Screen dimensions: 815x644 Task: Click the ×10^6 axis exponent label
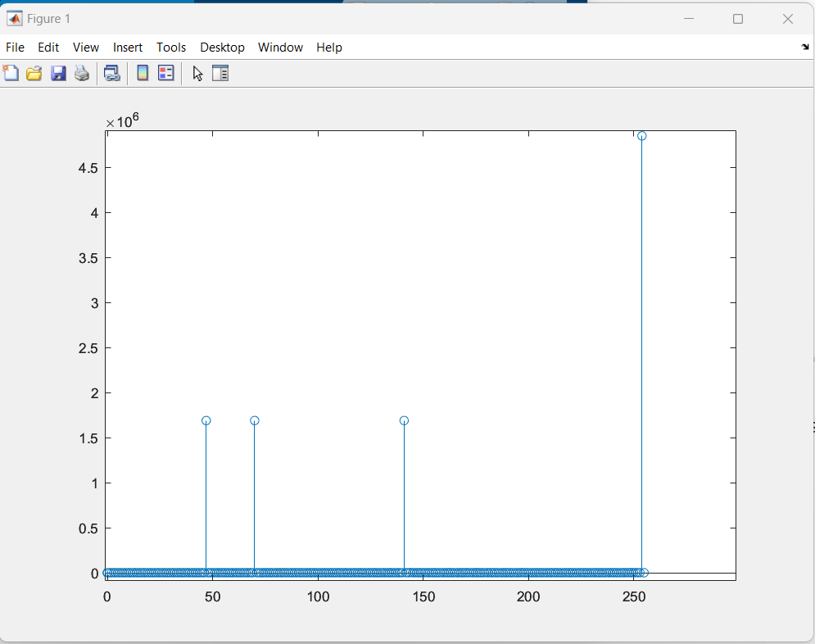(x=123, y=120)
